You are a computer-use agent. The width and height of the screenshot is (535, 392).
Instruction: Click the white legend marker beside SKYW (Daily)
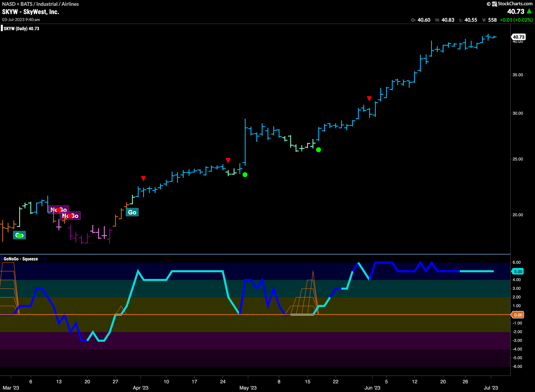pos(2,28)
